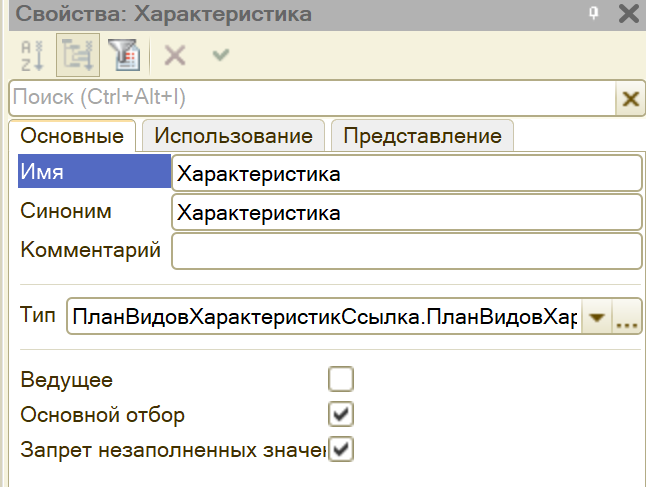646x487 pixels.
Task: Click the ellipsis button next to Тип
Action: [627, 318]
